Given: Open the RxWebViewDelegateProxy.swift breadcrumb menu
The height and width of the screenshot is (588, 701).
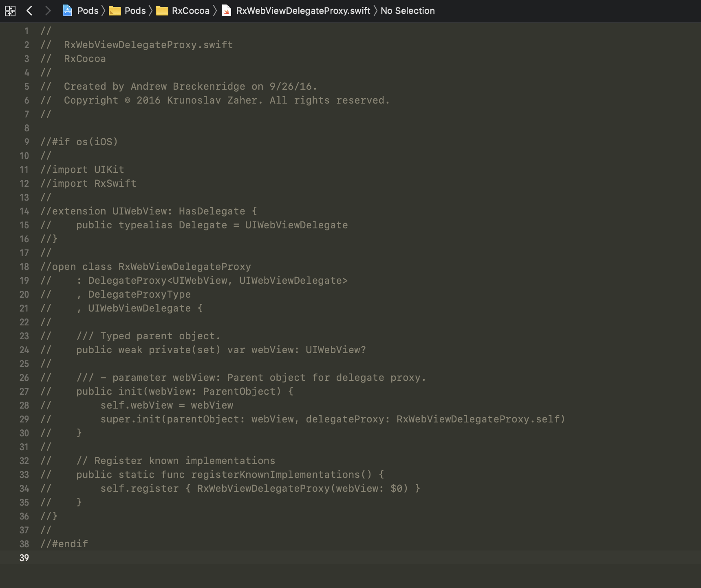Looking at the screenshot, I should (303, 11).
